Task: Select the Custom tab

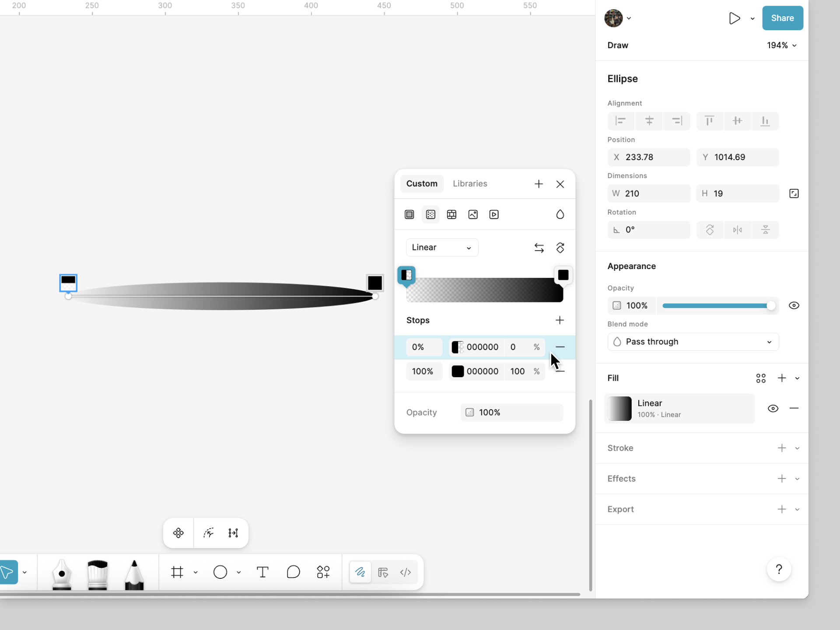Action: point(422,184)
